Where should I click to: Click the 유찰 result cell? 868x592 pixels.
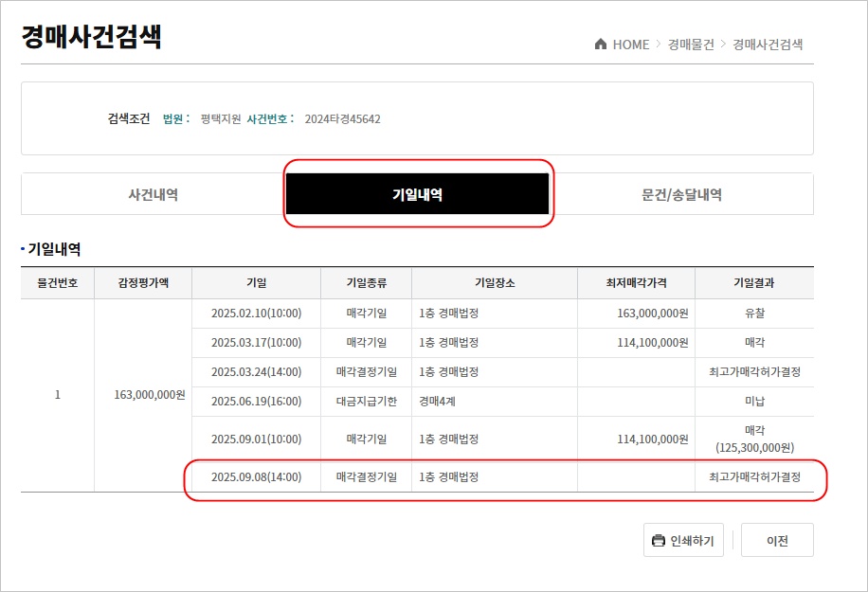[x=754, y=314]
